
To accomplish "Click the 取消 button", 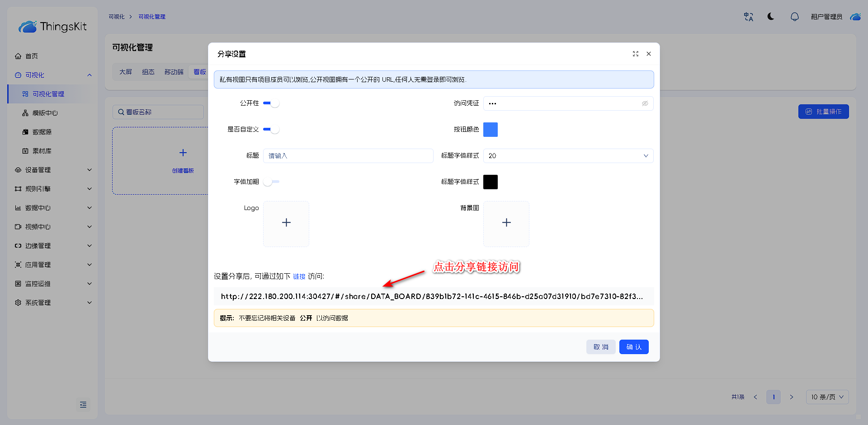I will click(600, 347).
